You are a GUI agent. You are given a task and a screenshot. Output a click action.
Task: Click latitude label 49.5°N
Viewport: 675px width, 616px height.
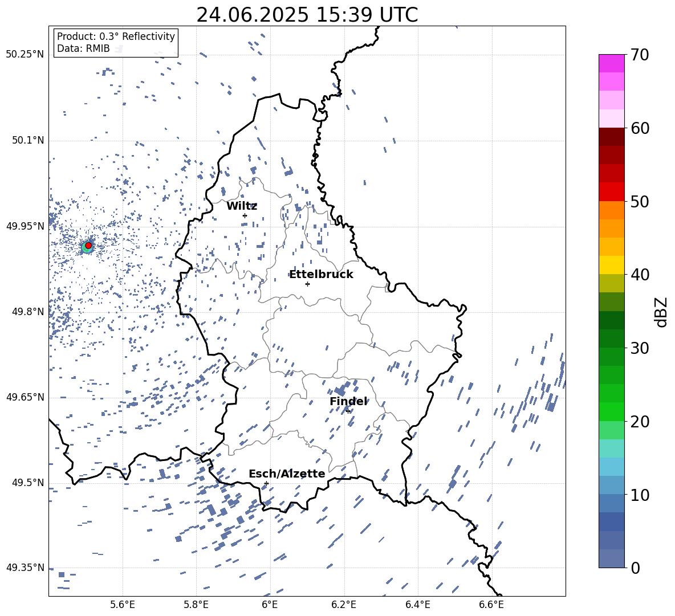click(28, 483)
